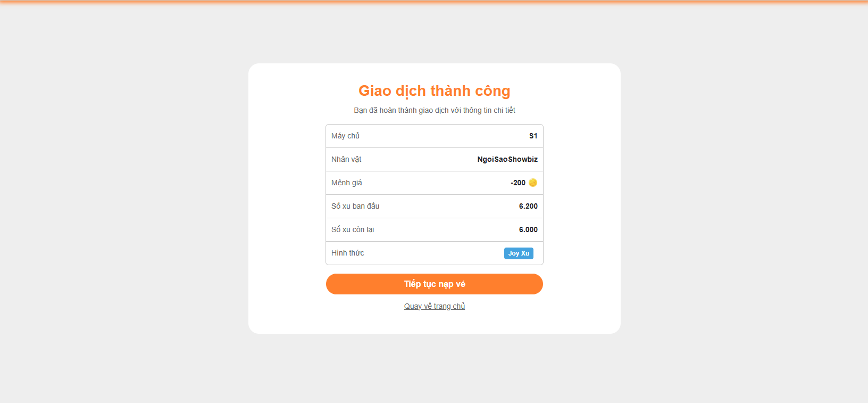Click the blue Joy Xu badge
The image size is (868, 403).
point(519,253)
